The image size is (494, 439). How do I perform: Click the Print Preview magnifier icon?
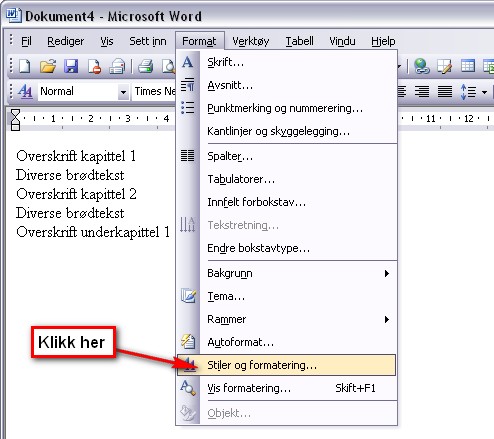[169, 66]
